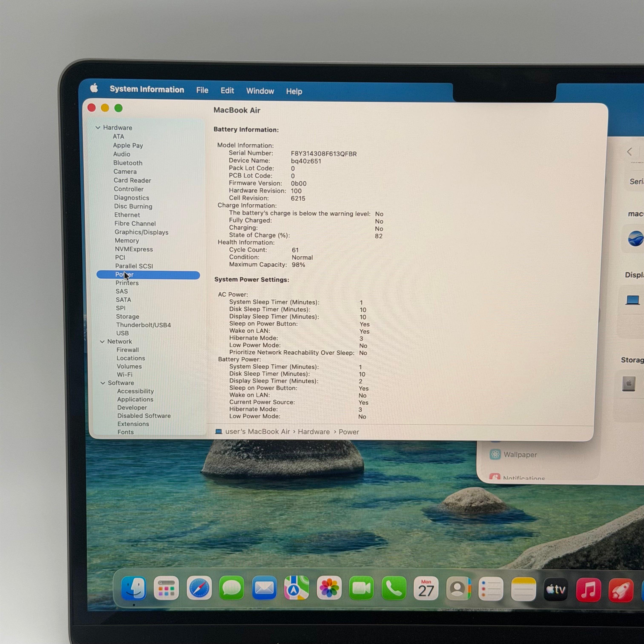The image size is (644, 644).
Task: Open Photos app in the dock
Action: (329, 588)
